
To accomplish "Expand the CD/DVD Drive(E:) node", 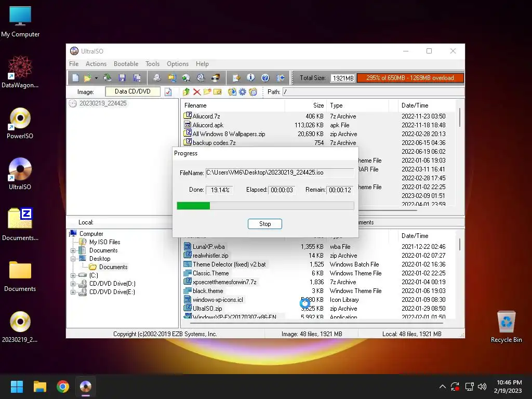I will coord(73,292).
